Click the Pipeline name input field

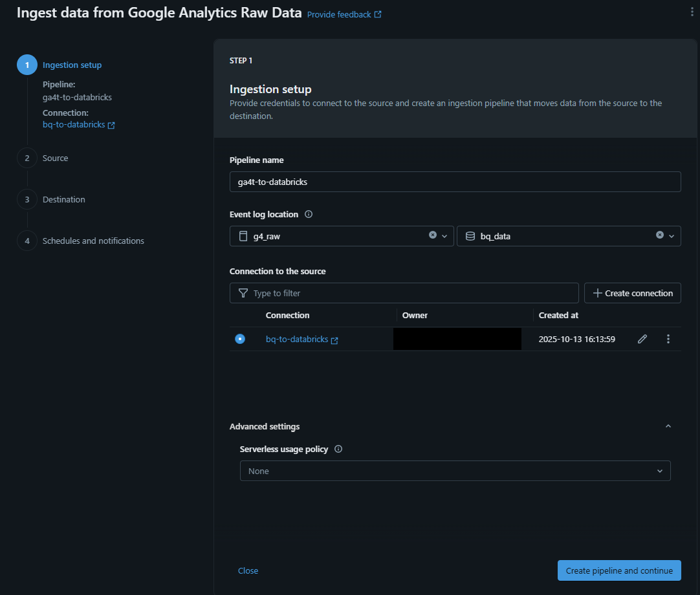pyautogui.click(x=455, y=182)
